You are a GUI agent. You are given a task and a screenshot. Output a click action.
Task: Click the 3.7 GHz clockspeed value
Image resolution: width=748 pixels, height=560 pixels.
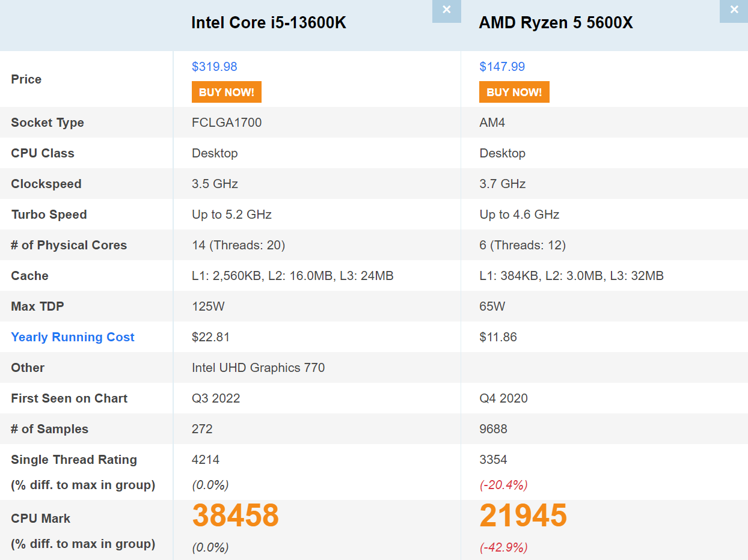[x=503, y=184]
